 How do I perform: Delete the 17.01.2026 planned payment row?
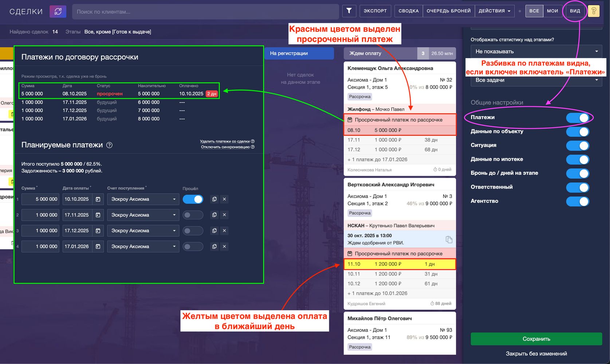tap(224, 246)
